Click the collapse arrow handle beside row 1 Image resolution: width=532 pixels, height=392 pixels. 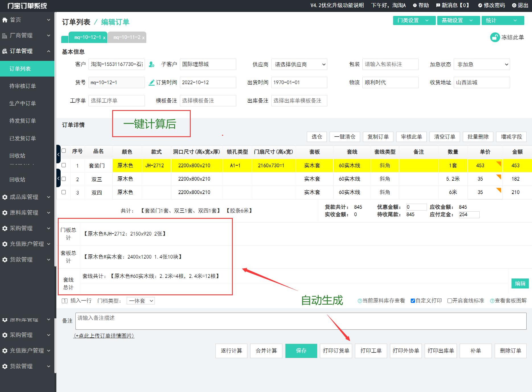point(58,154)
